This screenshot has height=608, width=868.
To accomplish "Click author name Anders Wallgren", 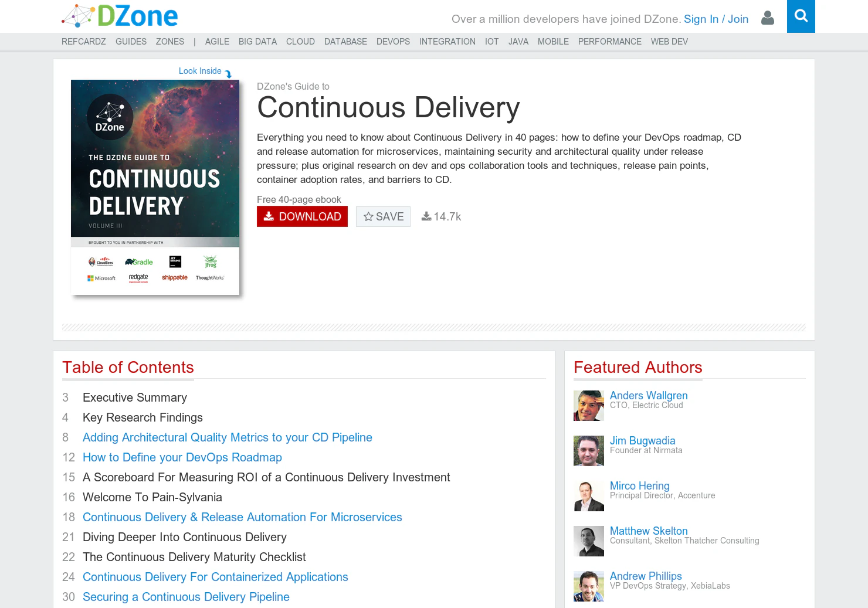I will tap(649, 396).
